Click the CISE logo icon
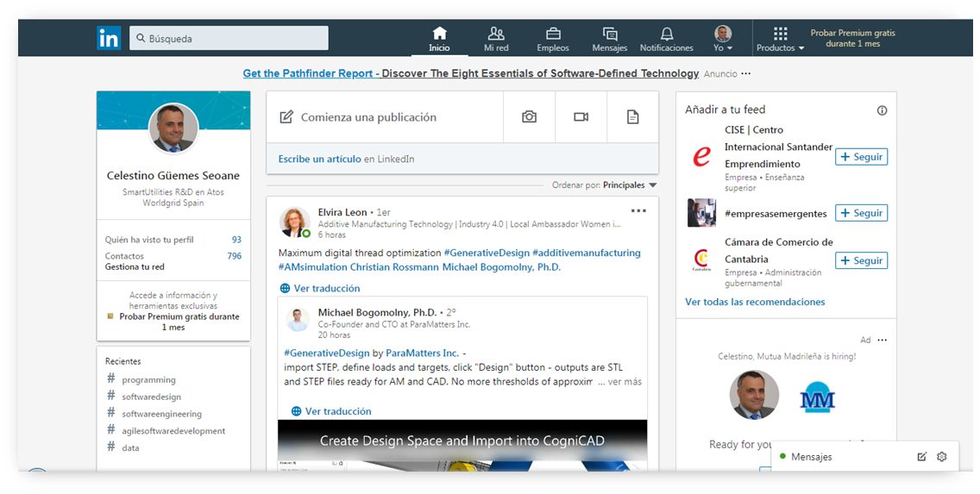Image resolution: width=980 pixels, height=494 pixels. click(x=702, y=155)
